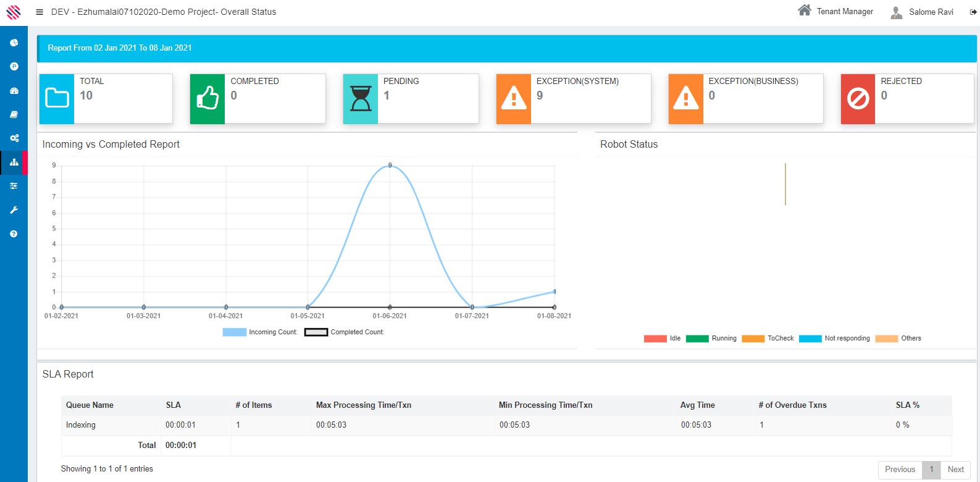Screen dimensions: 980x482
Task: Click the user avatar icon for Salome Ravi
Action: tap(897, 12)
